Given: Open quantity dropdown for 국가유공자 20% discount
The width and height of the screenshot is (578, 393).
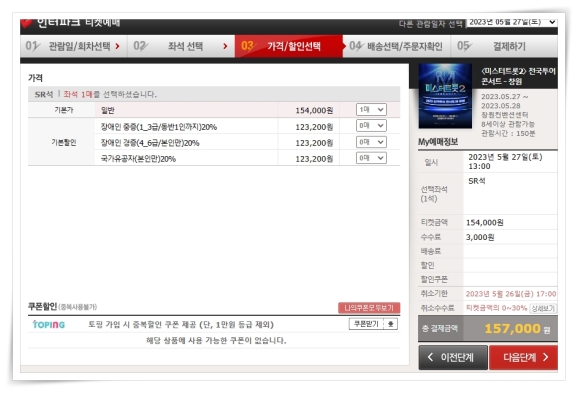Looking at the screenshot, I should click(x=371, y=158).
